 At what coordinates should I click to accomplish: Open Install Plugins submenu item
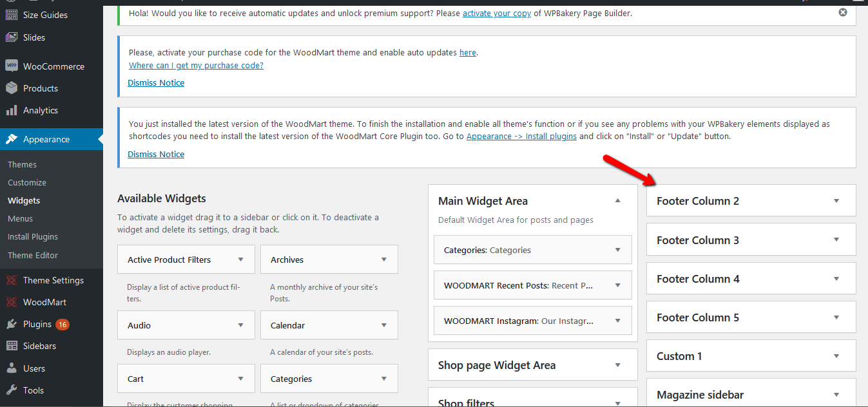pyautogui.click(x=33, y=236)
